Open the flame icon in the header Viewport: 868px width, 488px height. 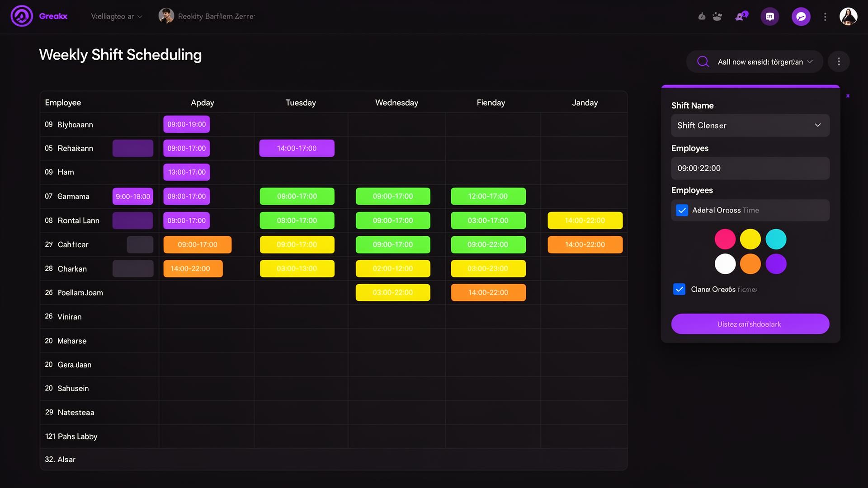tap(702, 17)
